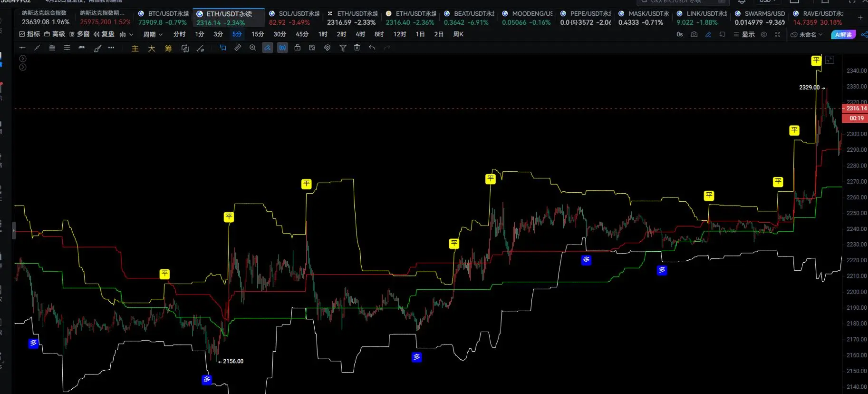Click the 平 marker near 2329.00 high

click(816, 60)
